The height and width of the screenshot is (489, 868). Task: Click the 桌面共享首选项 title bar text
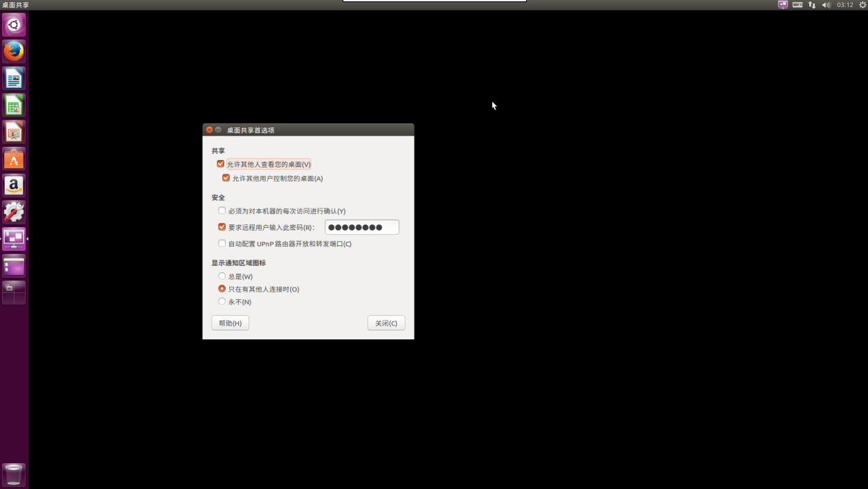coord(251,130)
